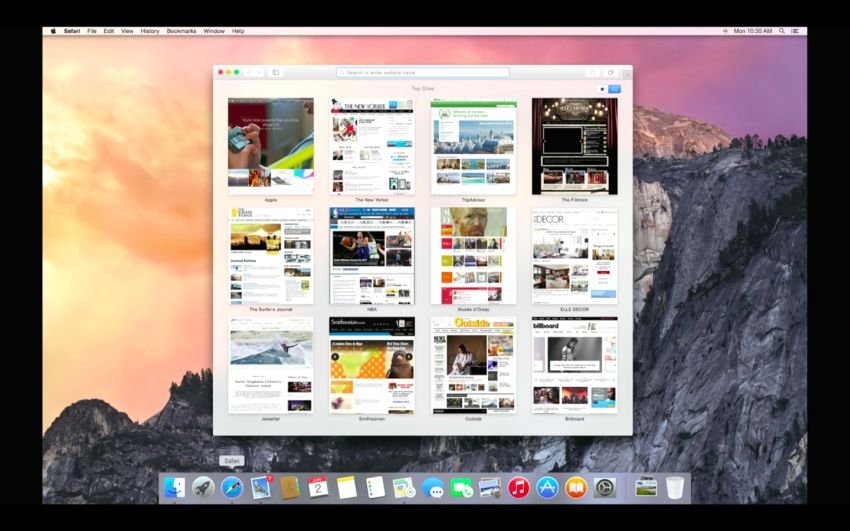Open the Apple menu

[x=53, y=31]
